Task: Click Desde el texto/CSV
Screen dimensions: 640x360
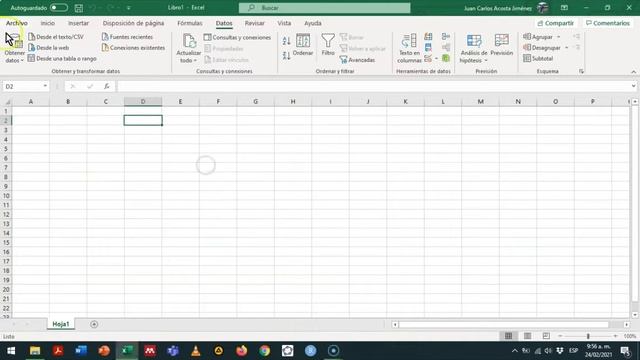Action: pyautogui.click(x=56, y=37)
